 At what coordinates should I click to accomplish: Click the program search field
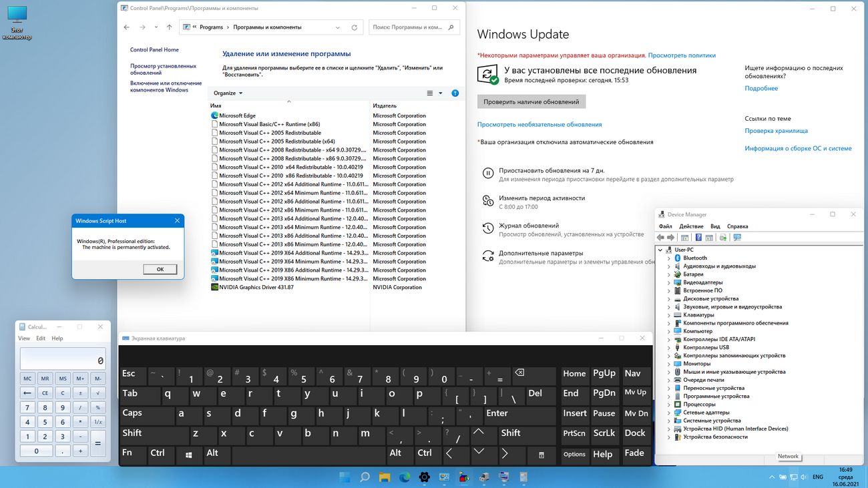tap(414, 27)
